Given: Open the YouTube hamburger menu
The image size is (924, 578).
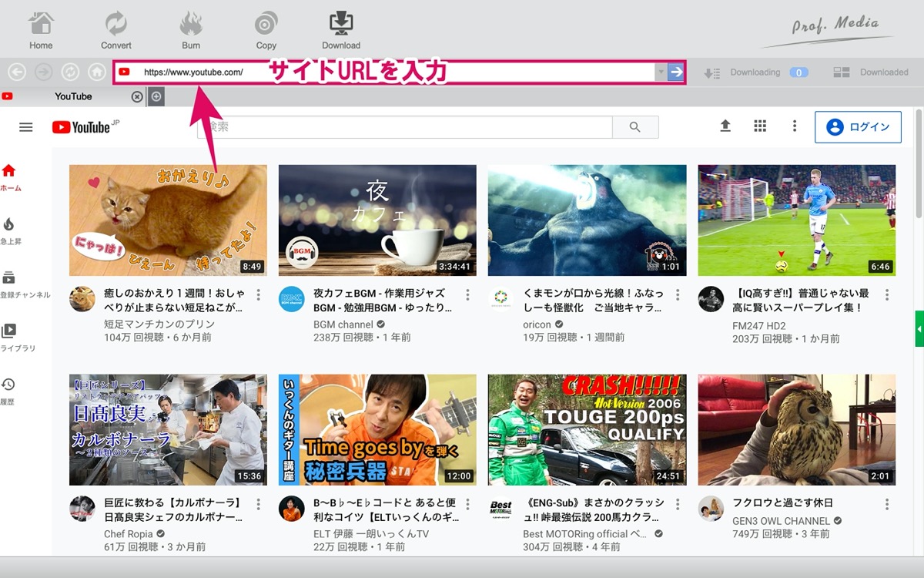Looking at the screenshot, I should click(26, 127).
